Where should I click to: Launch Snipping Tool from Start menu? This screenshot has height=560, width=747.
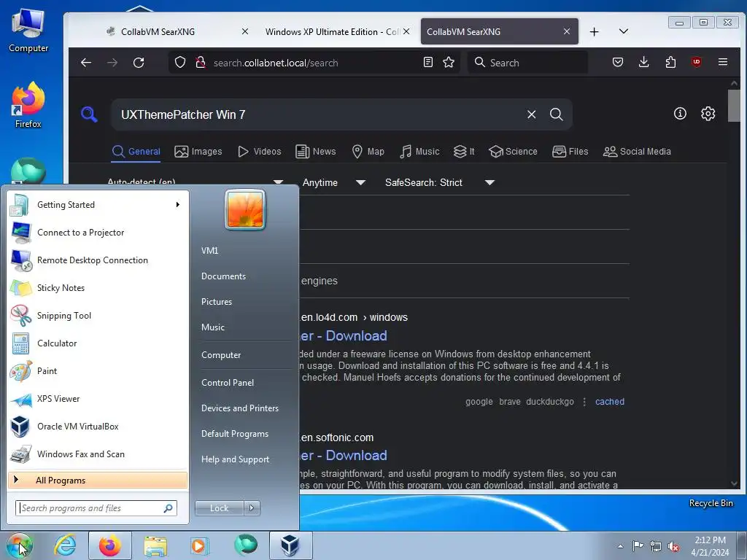(98, 315)
